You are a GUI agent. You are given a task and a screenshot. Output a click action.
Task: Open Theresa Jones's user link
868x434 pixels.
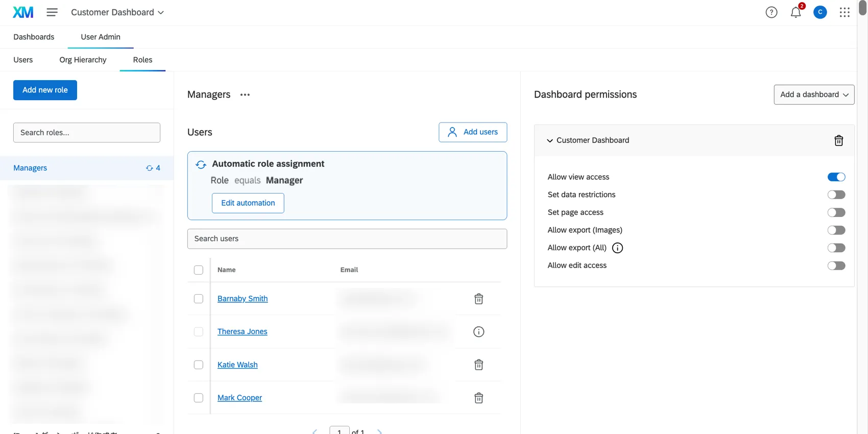(x=243, y=331)
